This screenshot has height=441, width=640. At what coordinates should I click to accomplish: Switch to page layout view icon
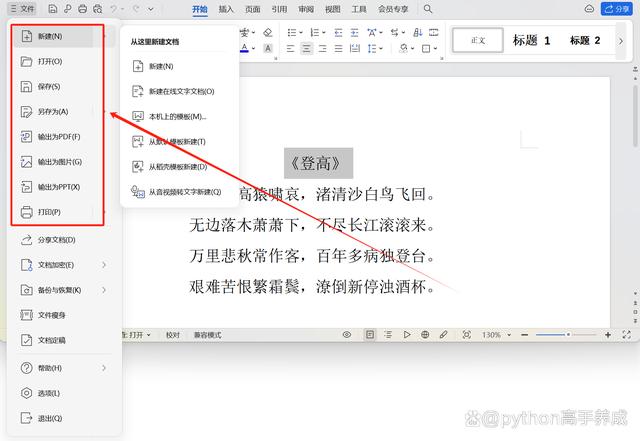(370, 335)
